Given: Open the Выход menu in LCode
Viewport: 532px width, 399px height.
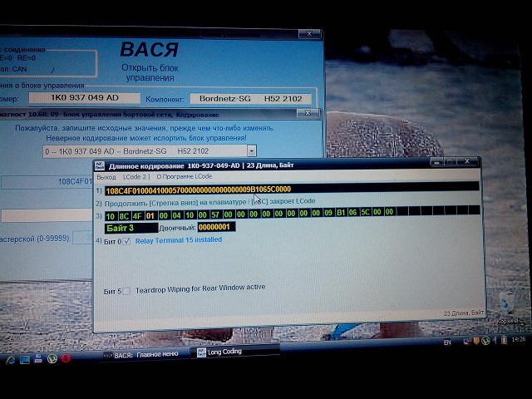Looking at the screenshot, I should (x=106, y=177).
